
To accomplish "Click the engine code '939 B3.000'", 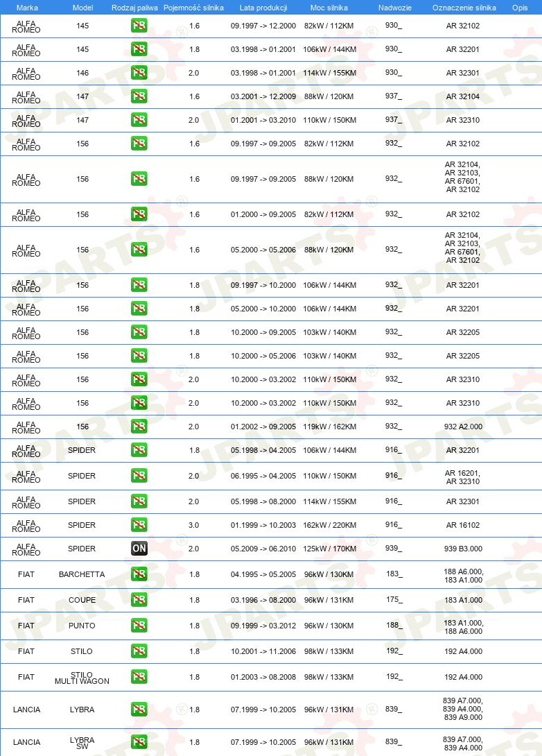I will point(463,549).
